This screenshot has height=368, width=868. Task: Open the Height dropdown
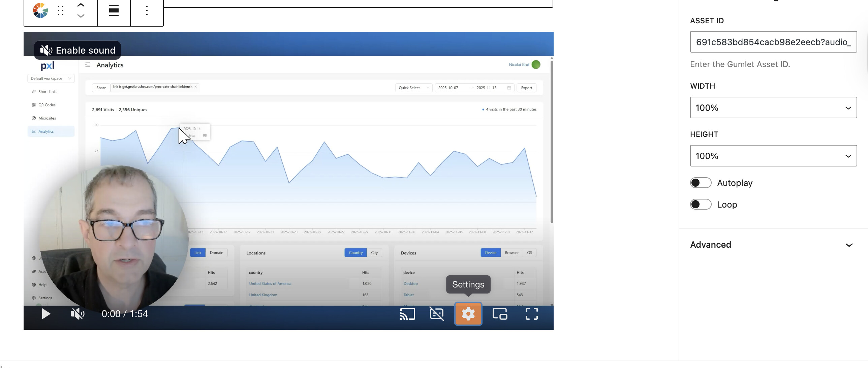(x=773, y=156)
